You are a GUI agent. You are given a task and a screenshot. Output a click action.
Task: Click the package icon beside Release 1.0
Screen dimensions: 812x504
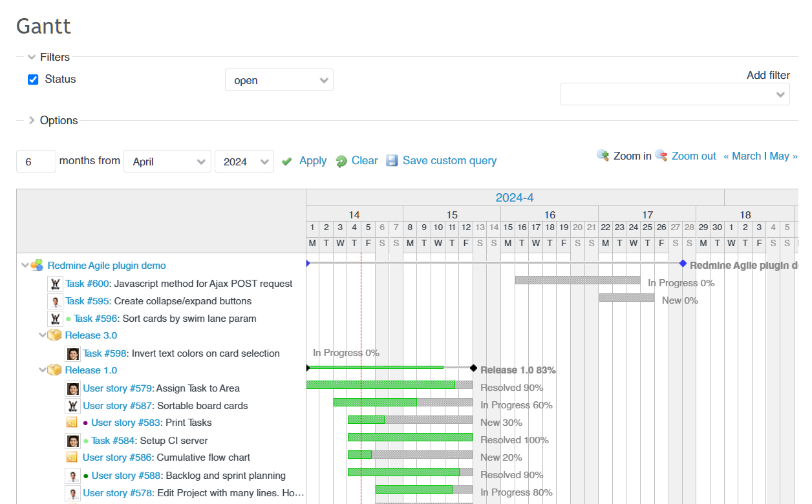pyautogui.click(x=53, y=370)
